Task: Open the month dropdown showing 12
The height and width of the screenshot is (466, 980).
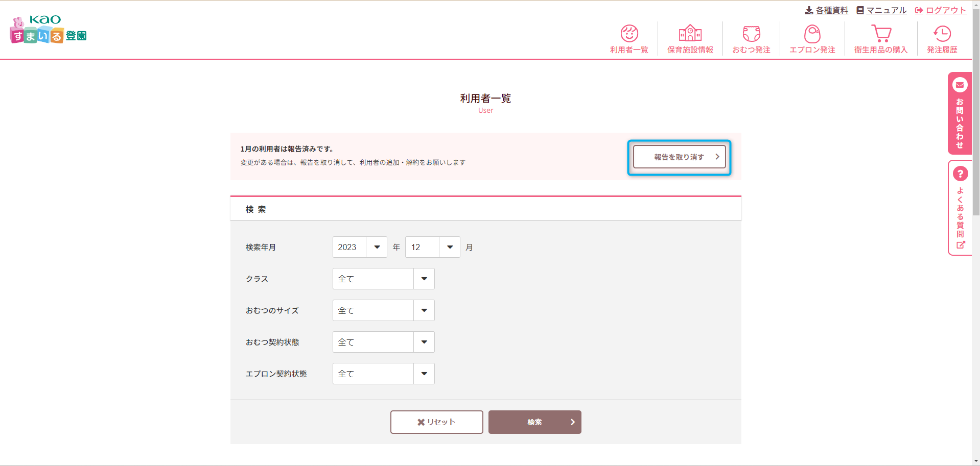Action: pyautogui.click(x=432, y=247)
